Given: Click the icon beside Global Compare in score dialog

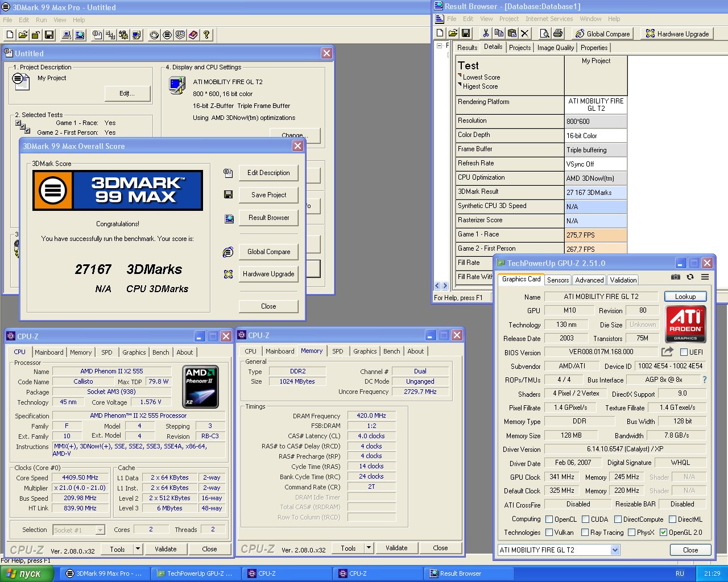Looking at the screenshot, I should coord(228,252).
